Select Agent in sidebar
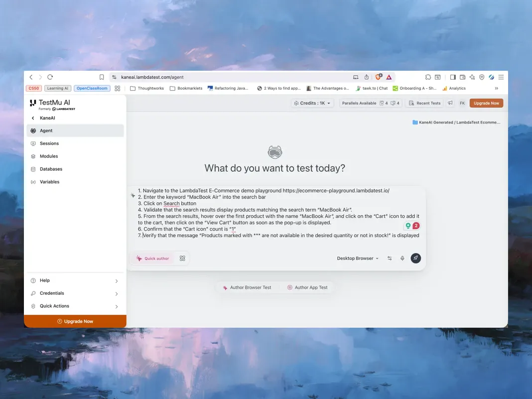532x399 pixels. pyautogui.click(x=75, y=131)
